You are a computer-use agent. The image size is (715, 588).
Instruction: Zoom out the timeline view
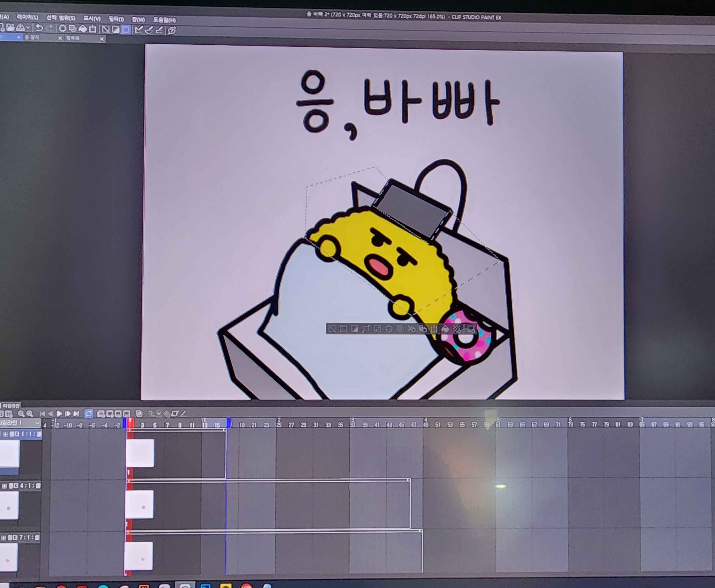pyautogui.click(x=21, y=414)
